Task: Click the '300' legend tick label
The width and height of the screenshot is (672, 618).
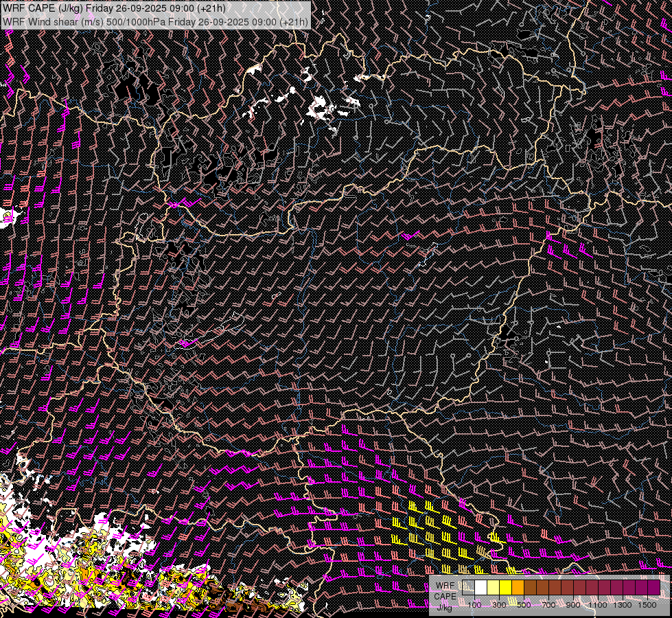Action: click(x=499, y=605)
